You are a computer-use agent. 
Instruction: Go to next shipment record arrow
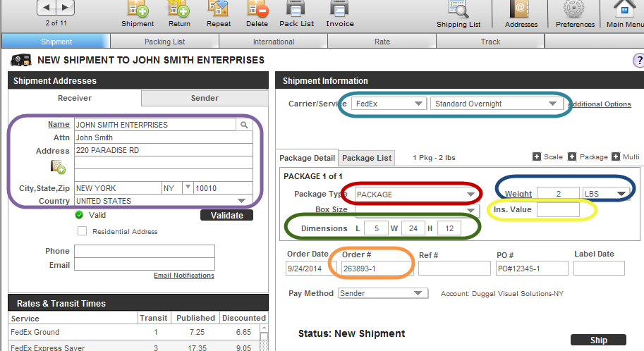(65, 7)
